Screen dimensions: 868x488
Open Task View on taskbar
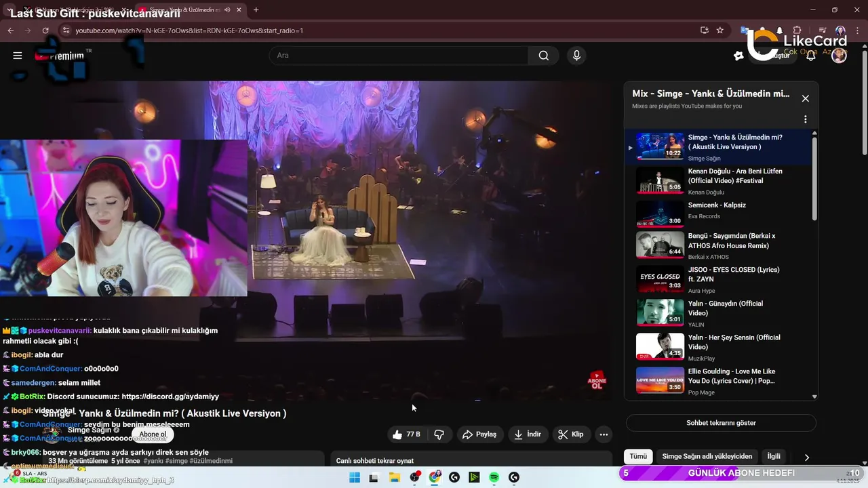pyautogui.click(x=374, y=477)
